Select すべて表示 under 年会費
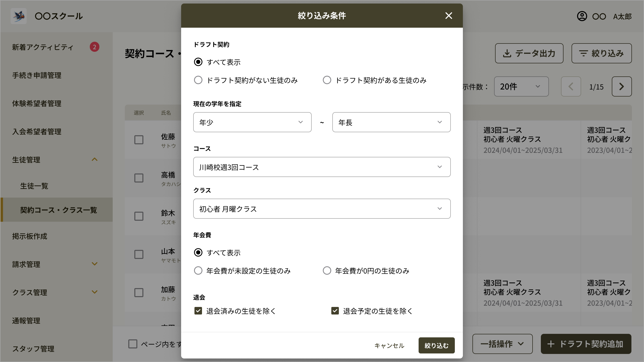644x362 pixels. pyautogui.click(x=198, y=252)
